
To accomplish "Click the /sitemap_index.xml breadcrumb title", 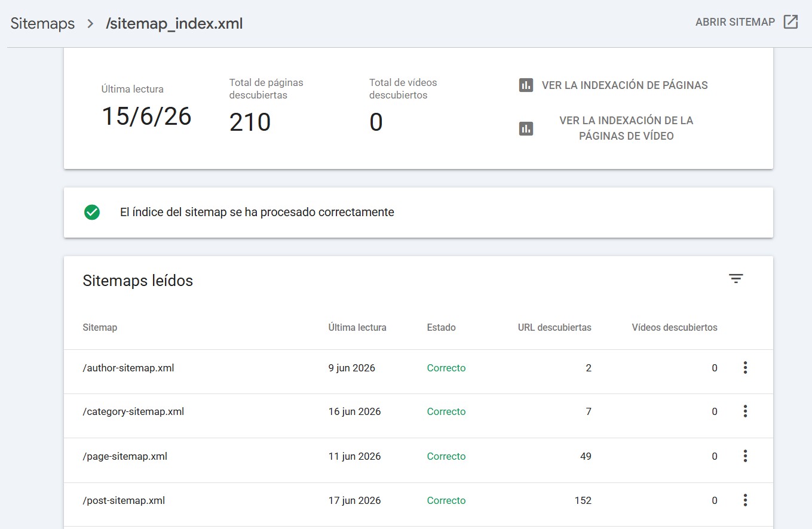I will coord(174,24).
